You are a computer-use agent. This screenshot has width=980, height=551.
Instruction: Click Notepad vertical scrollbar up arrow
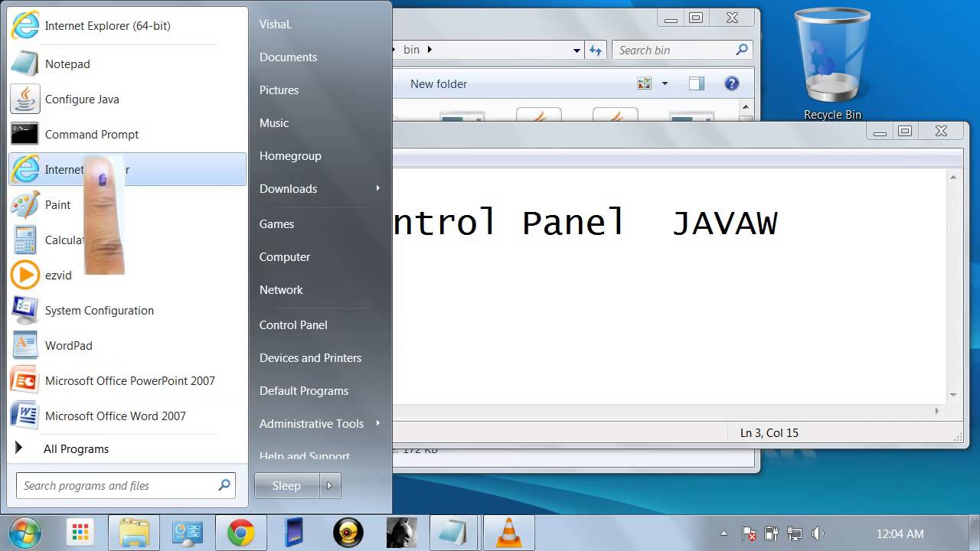pos(953,178)
